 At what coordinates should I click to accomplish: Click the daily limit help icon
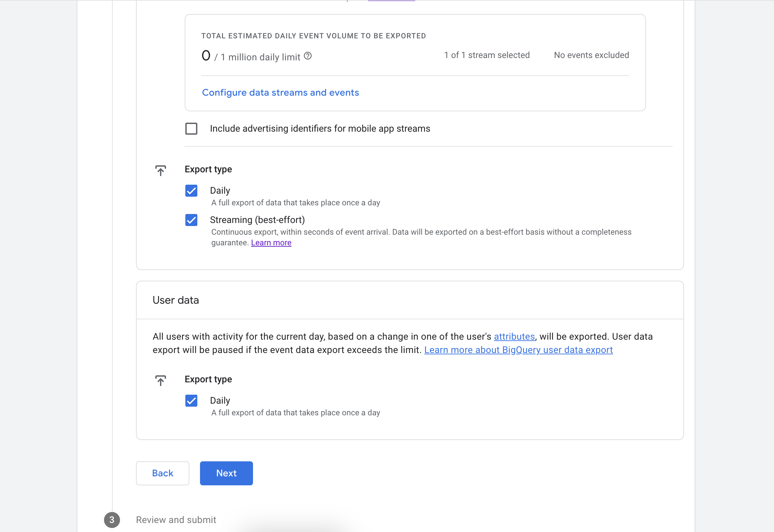tap(308, 56)
